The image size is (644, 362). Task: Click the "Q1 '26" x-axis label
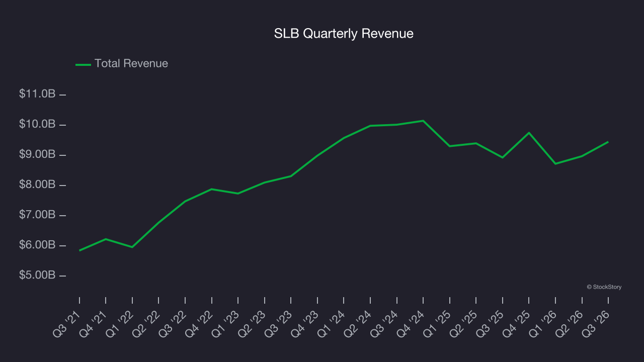[x=543, y=324]
